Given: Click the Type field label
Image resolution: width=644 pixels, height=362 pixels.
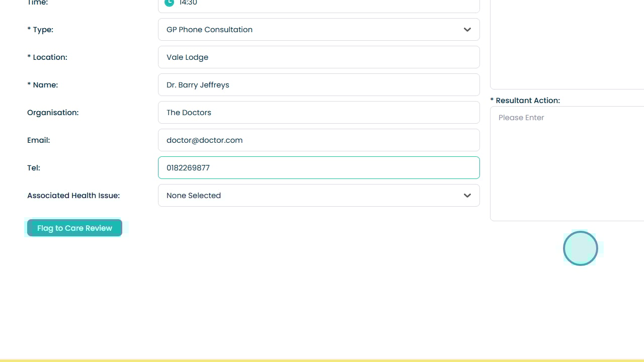Looking at the screenshot, I should click(x=40, y=30).
